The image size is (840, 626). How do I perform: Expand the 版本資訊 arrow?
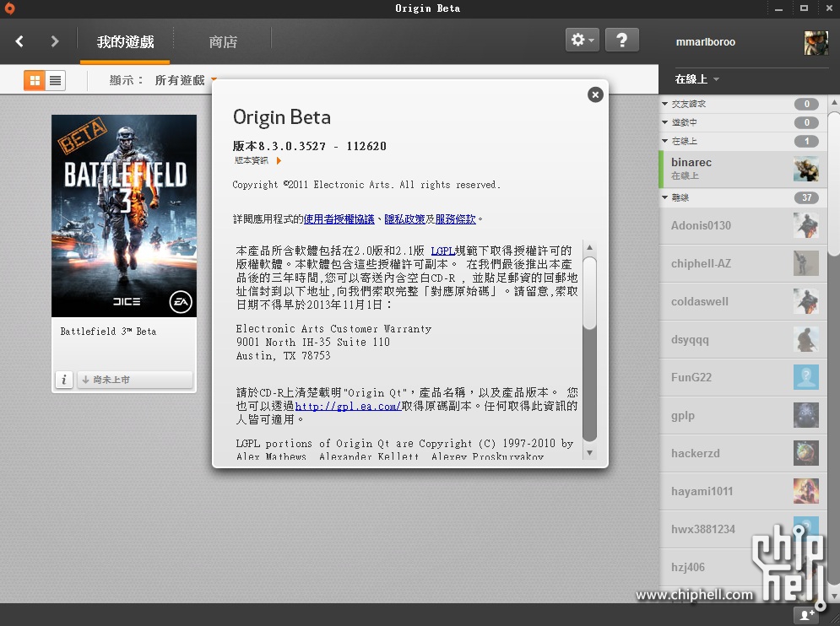pos(279,160)
